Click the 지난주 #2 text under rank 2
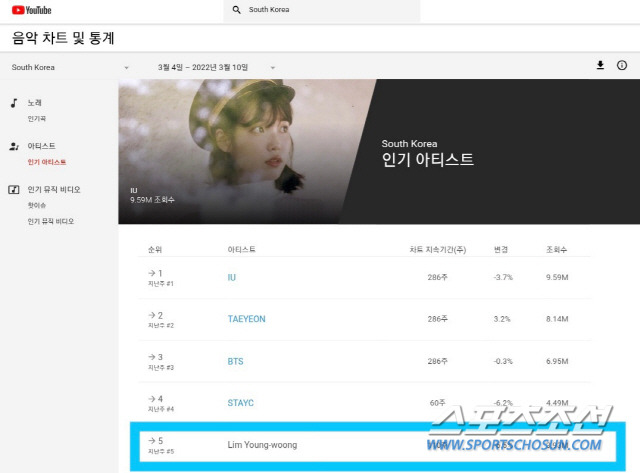This screenshot has height=473, width=640. tap(161, 326)
